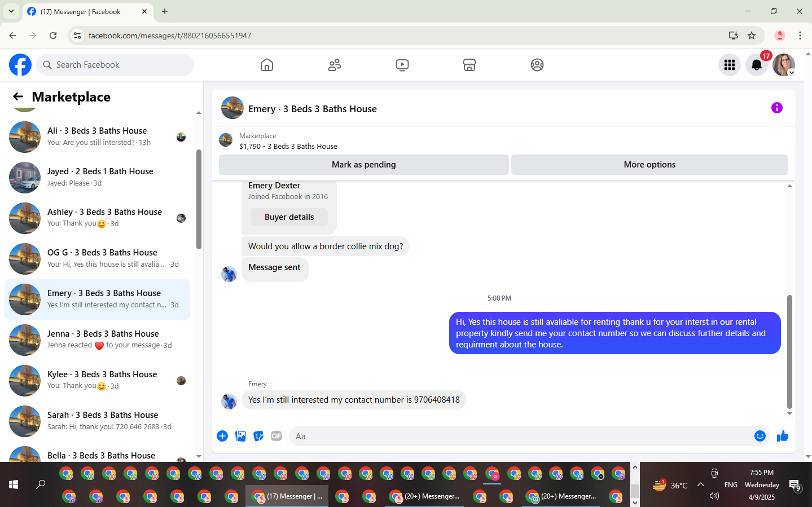Choose a GIF in the composer
Screen dimensions: 812x507
click(x=276, y=436)
